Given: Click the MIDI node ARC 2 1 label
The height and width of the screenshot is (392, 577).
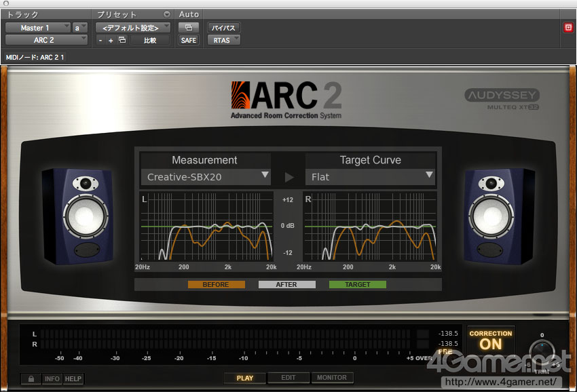Looking at the screenshot, I should click(35, 58).
